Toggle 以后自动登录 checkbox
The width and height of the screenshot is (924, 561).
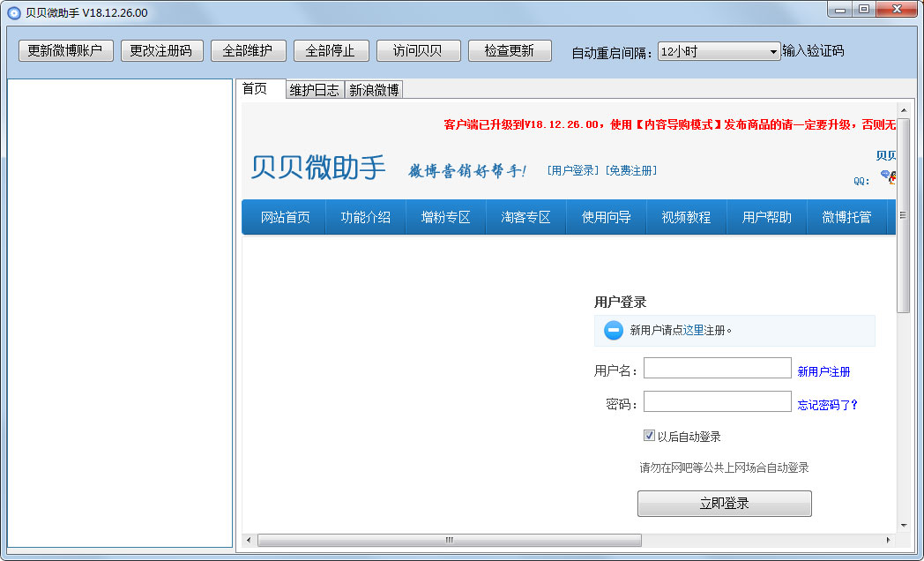pyautogui.click(x=650, y=436)
